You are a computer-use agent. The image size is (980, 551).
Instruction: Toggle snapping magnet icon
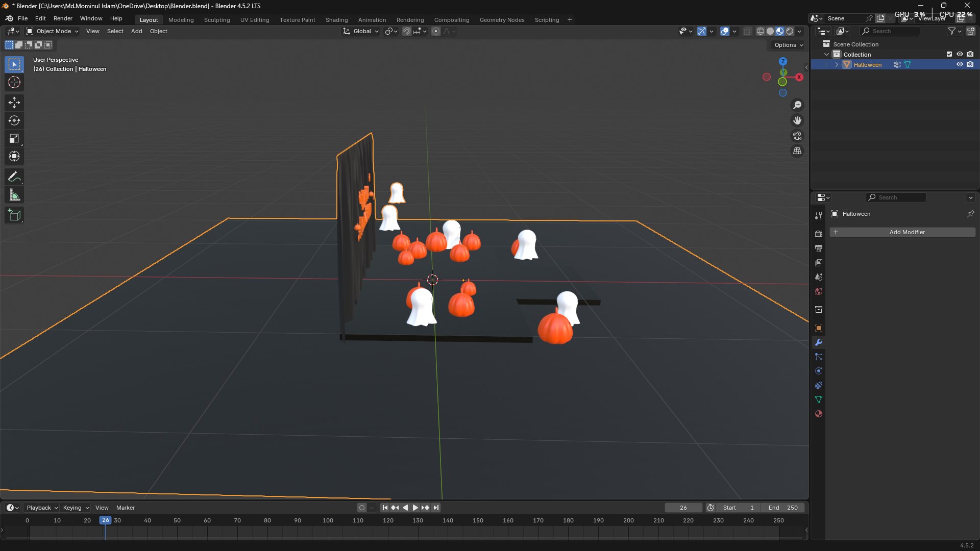pos(406,31)
